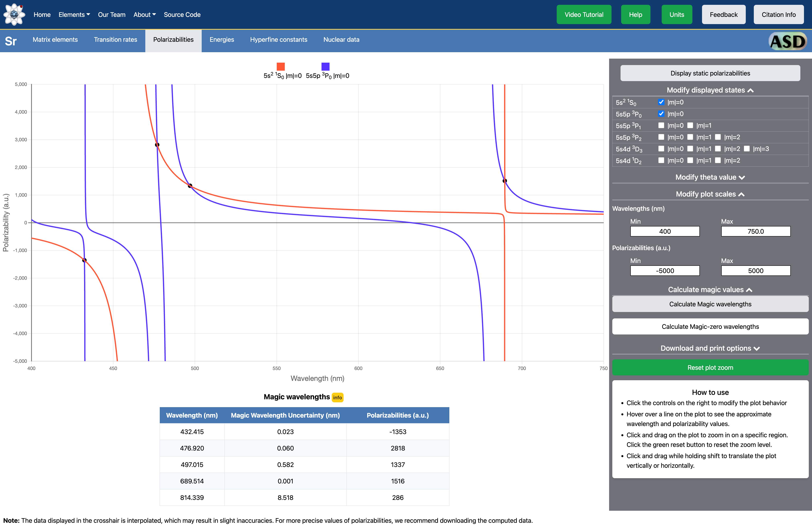Viewport: 812px width, 529px height.
Task: Open the Elements dropdown menu
Action: point(74,15)
